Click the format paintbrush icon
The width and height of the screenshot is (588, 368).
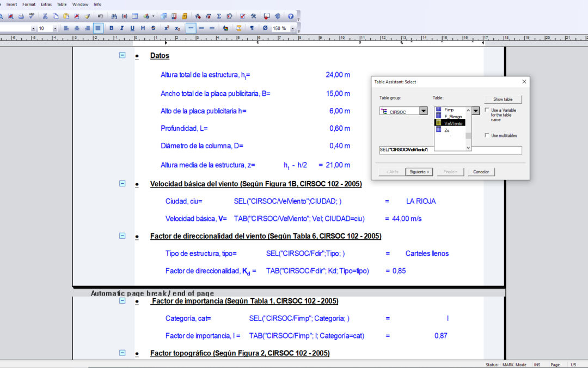tap(87, 16)
